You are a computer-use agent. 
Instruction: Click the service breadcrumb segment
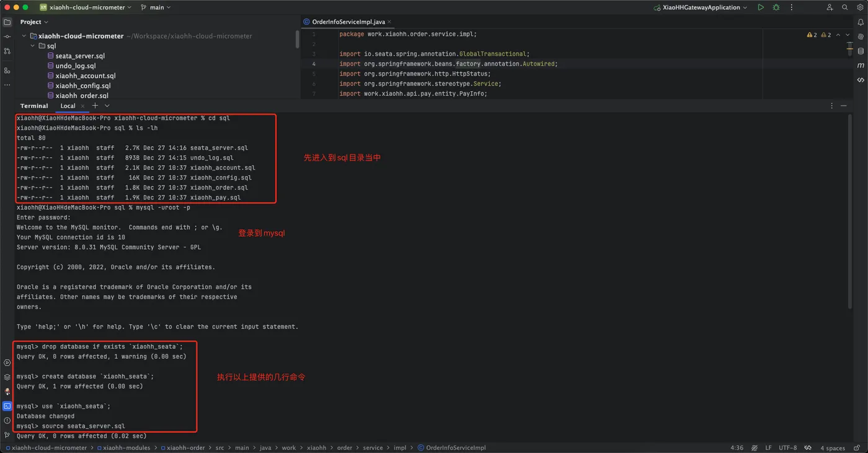coord(373,447)
